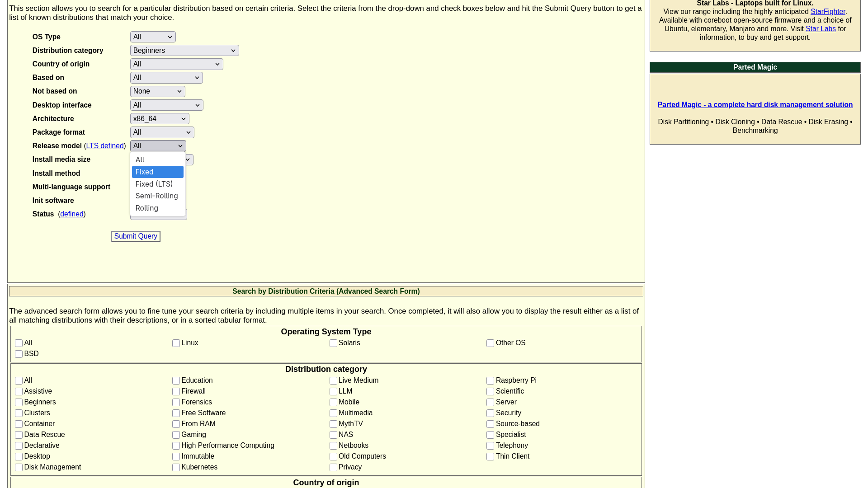Open the Architecture dropdown

[159, 118]
